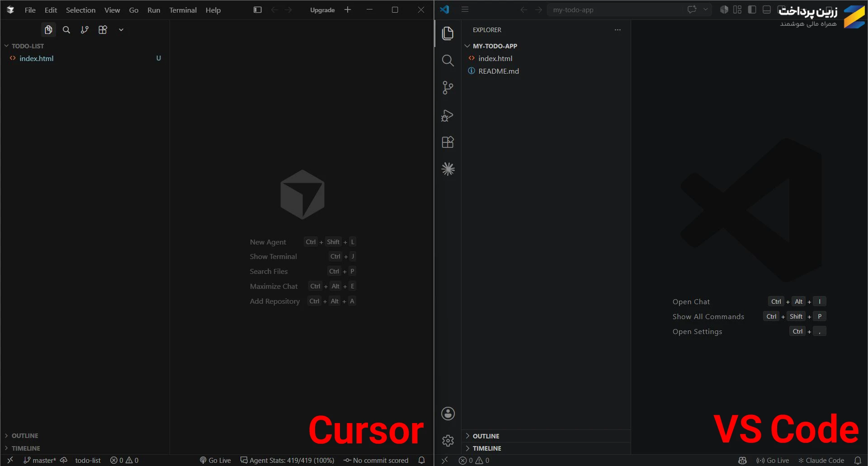Image resolution: width=868 pixels, height=466 pixels.
Task: Open VS Code Run and Debug icon
Action: pyautogui.click(x=448, y=115)
